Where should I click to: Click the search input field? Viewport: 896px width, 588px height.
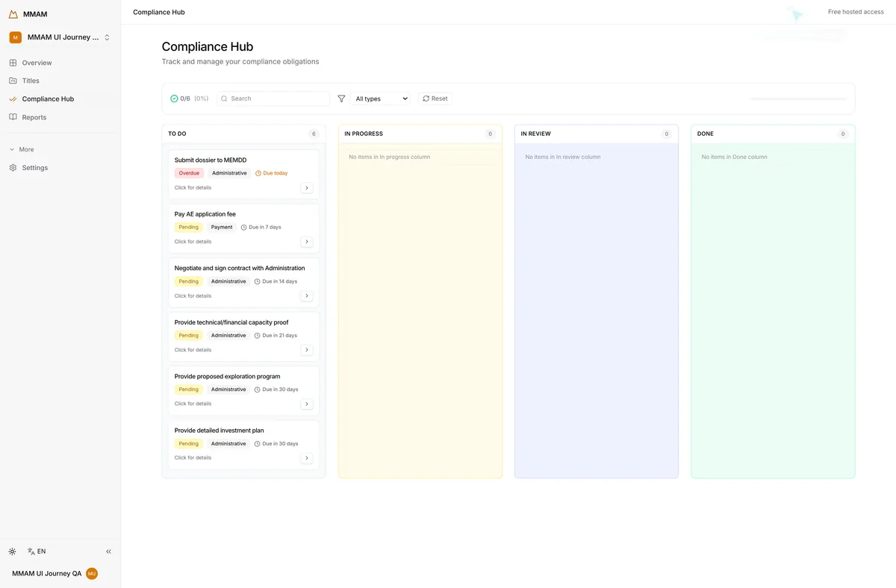(x=273, y=98)
